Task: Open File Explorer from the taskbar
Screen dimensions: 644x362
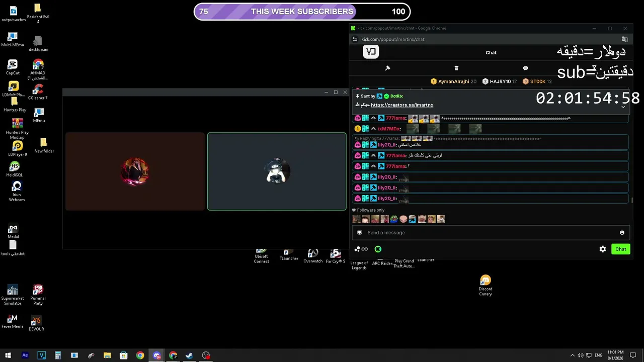Action: [107, 355]
